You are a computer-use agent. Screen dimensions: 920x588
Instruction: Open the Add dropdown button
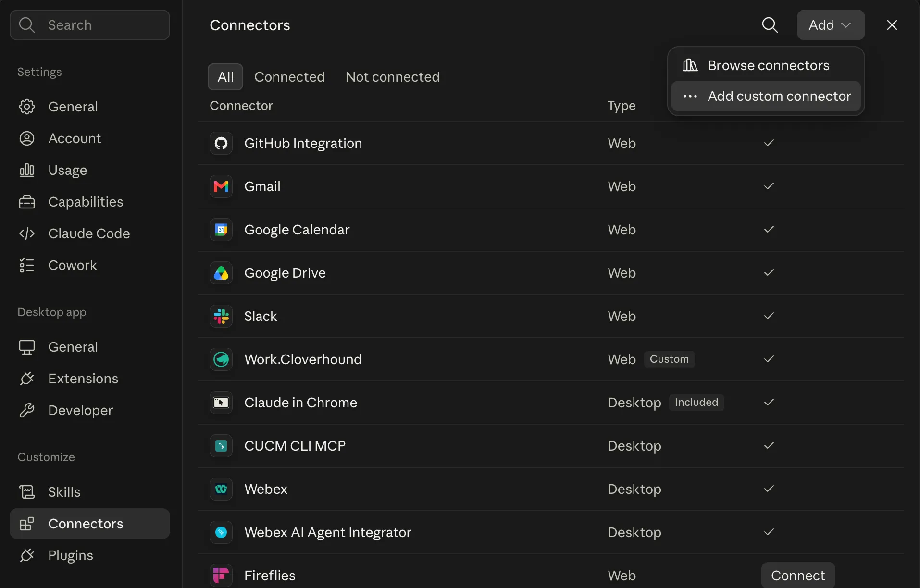[x=831, y=25]
